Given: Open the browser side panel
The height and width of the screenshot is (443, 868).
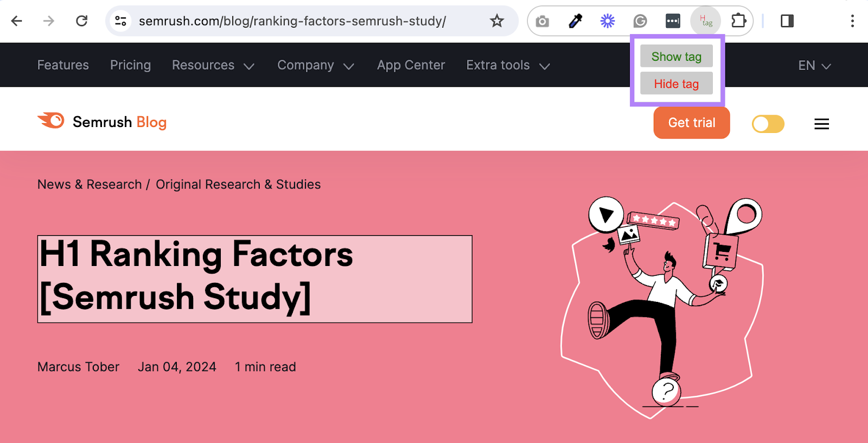Looking at the screenshot, I should 787,21.
